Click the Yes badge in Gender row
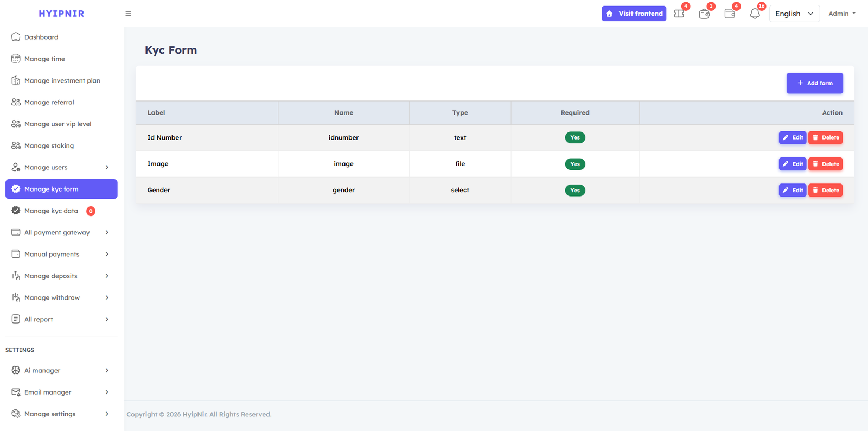868x431 pixels. click(x=575, y=190)
